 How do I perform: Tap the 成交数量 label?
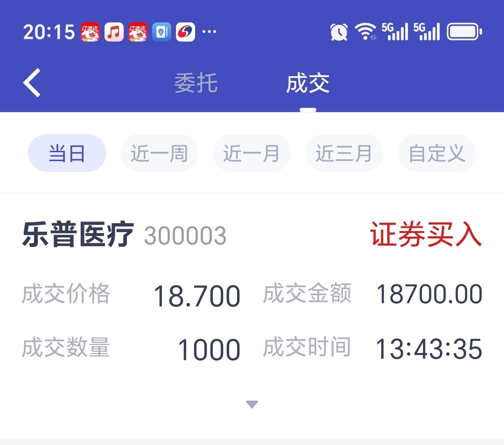pyautogui.click(x=66, y=347)
